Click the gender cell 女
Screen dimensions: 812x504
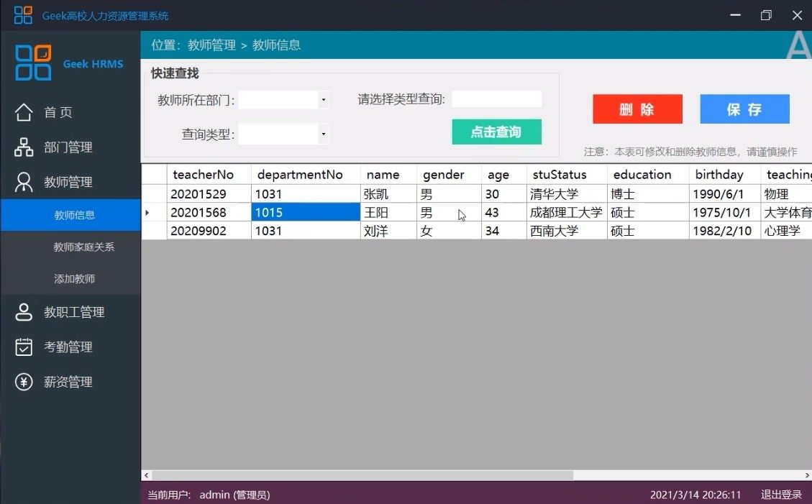coord(449,231)
